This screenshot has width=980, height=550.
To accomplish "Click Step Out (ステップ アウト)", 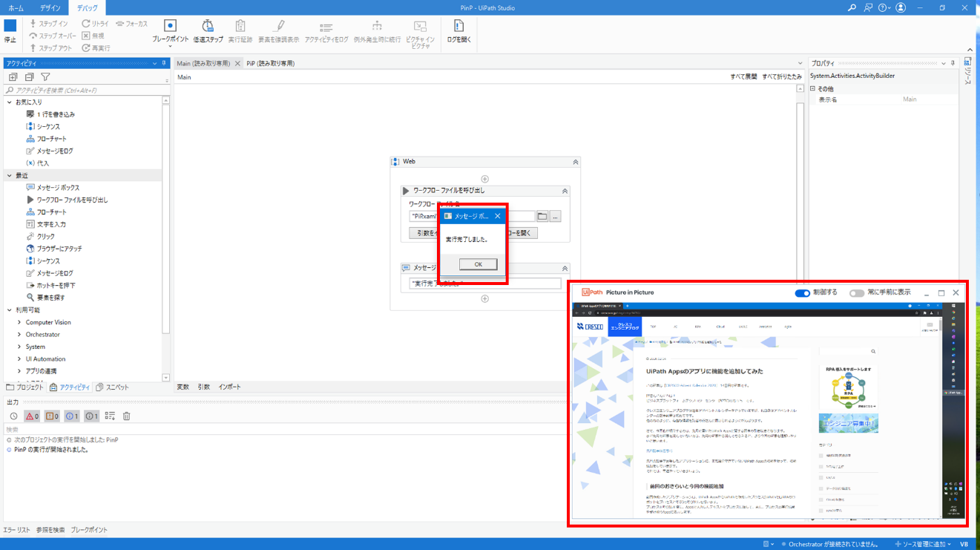I will click(50, 48).
